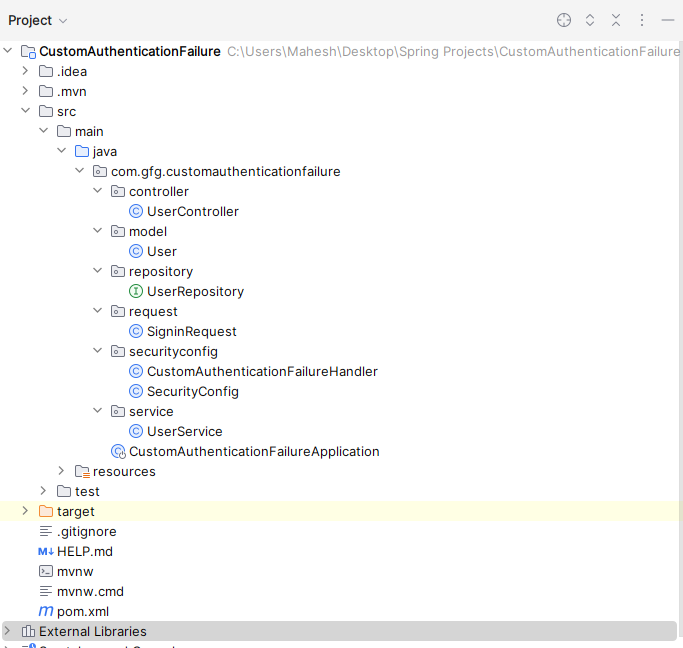
Task: Click the Expand Selected arrows icon
Action: click(x=590, y=20)
